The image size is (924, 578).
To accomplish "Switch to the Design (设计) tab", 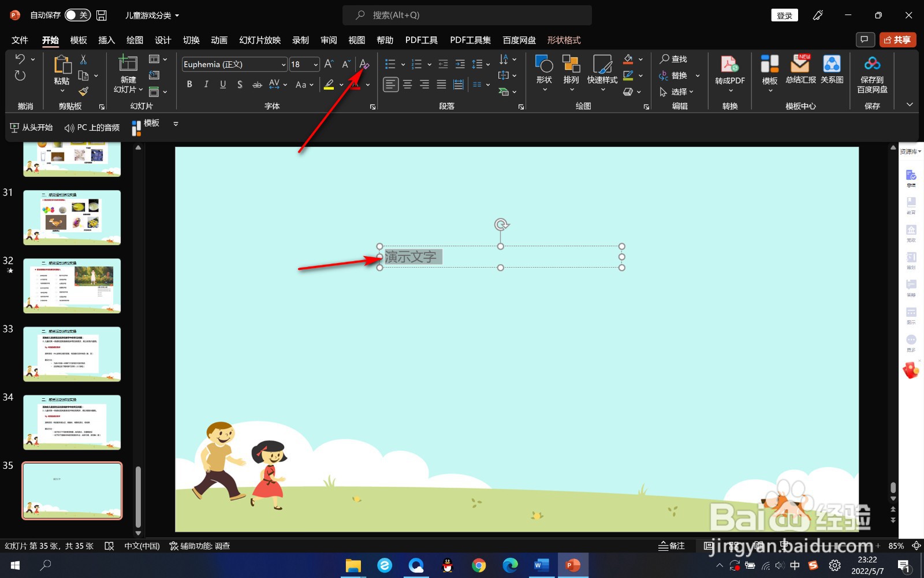I will [163, 40].
